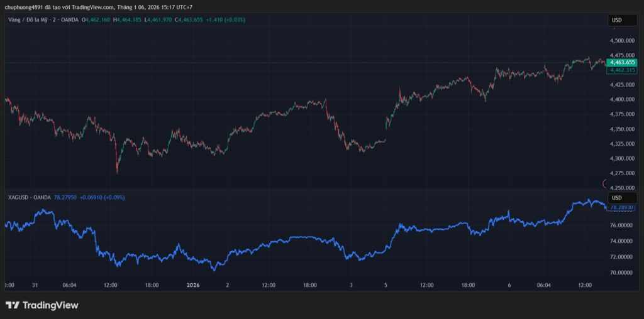644x319 pixels.
Task: Click the 76.00000 level on silver scale
Action: click(x=621, y=225)
